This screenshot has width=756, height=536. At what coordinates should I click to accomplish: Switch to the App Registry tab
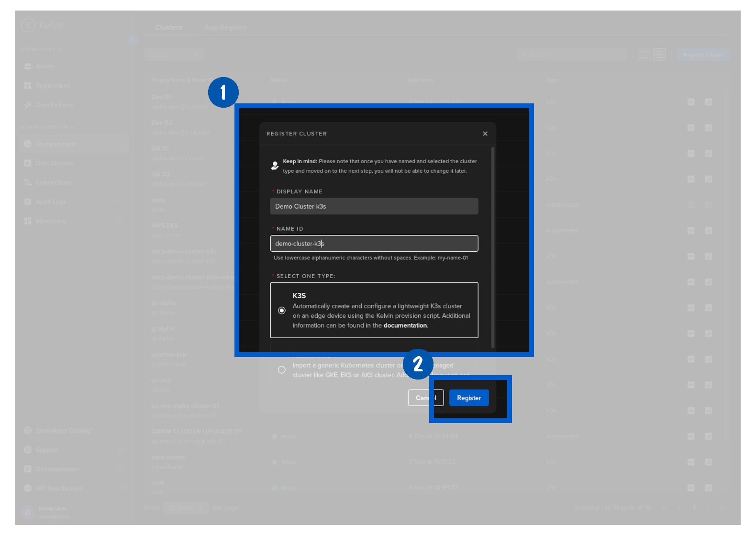click(x=225, y=28)
